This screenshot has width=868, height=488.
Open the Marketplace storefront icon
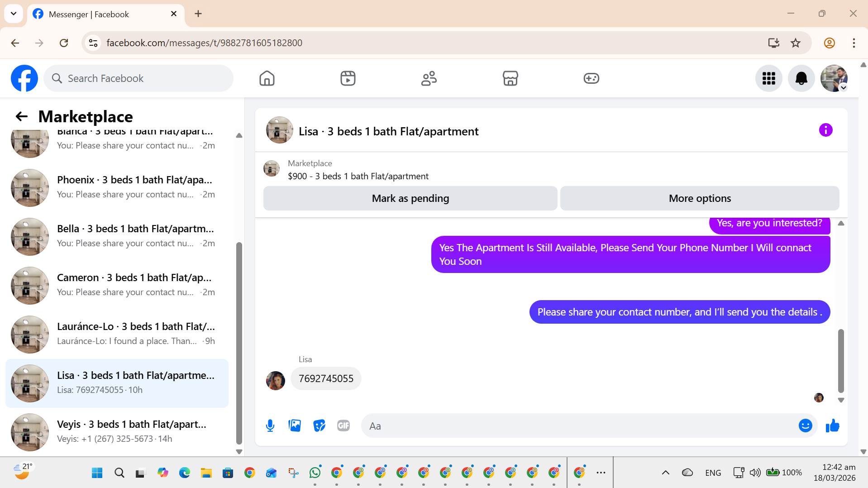coord(510,78)
